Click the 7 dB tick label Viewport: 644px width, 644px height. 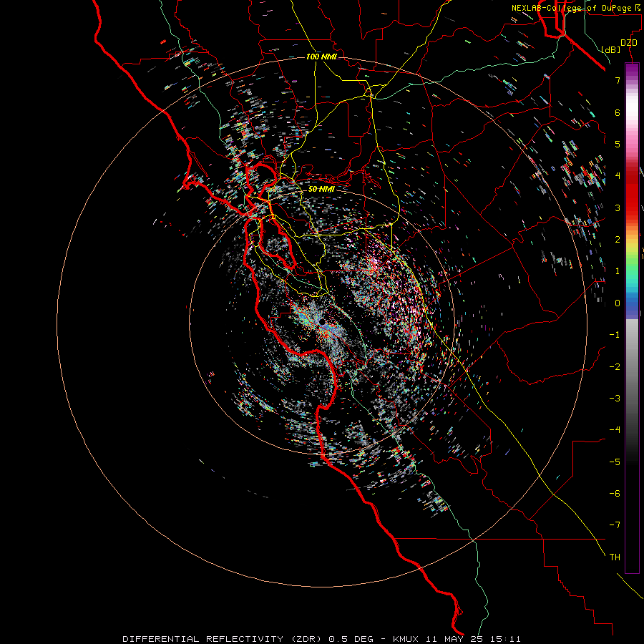(x=618, y=80)
